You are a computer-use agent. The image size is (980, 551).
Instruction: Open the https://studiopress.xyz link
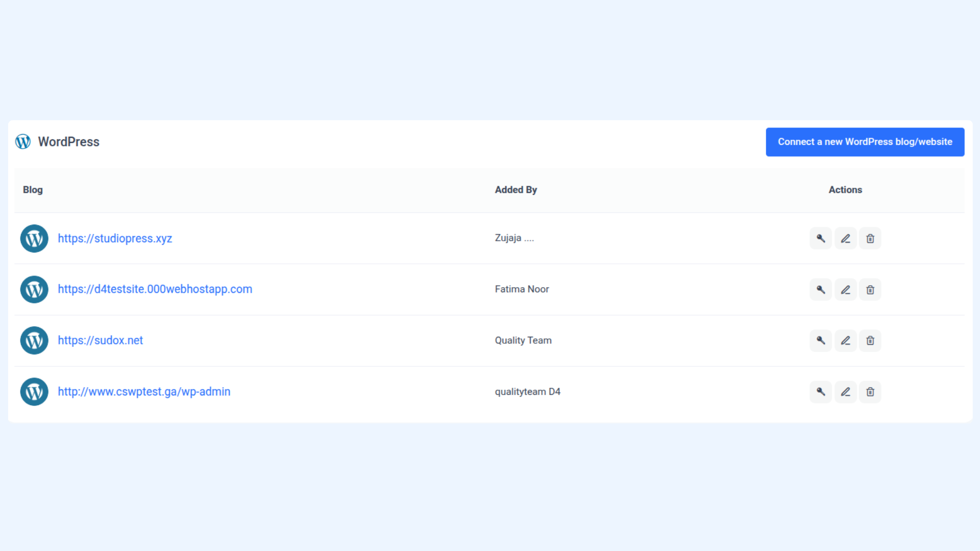tap(115, 238)
